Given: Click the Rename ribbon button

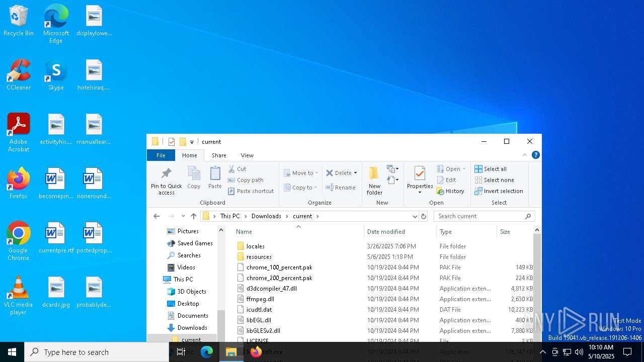Looking at the screenshot, I should click(341, 188).
